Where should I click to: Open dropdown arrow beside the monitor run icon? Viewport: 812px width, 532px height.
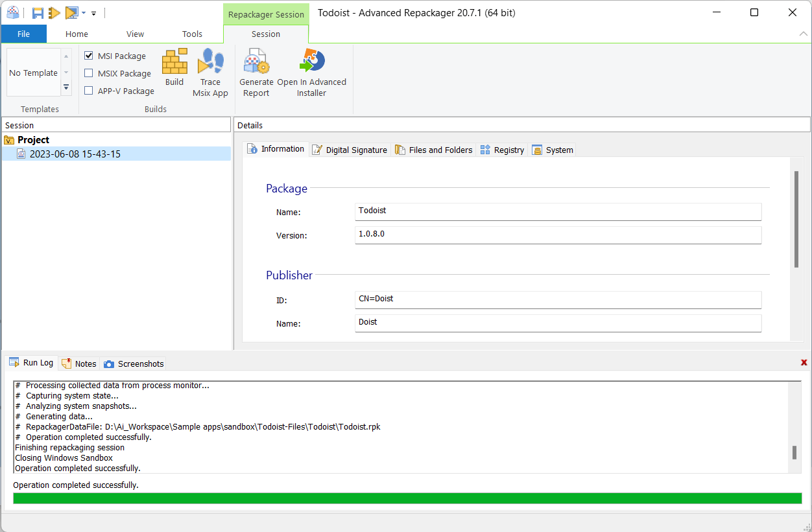[x=84, y=13]
